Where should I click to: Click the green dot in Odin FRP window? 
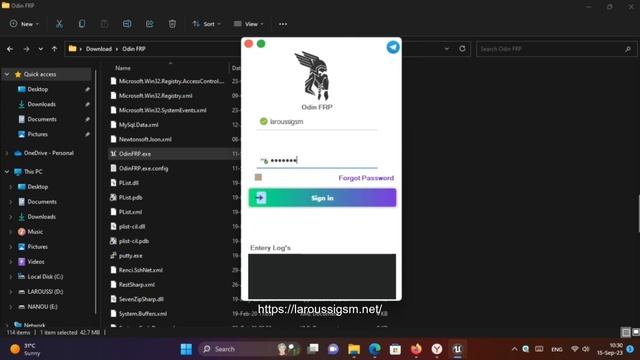261,44
